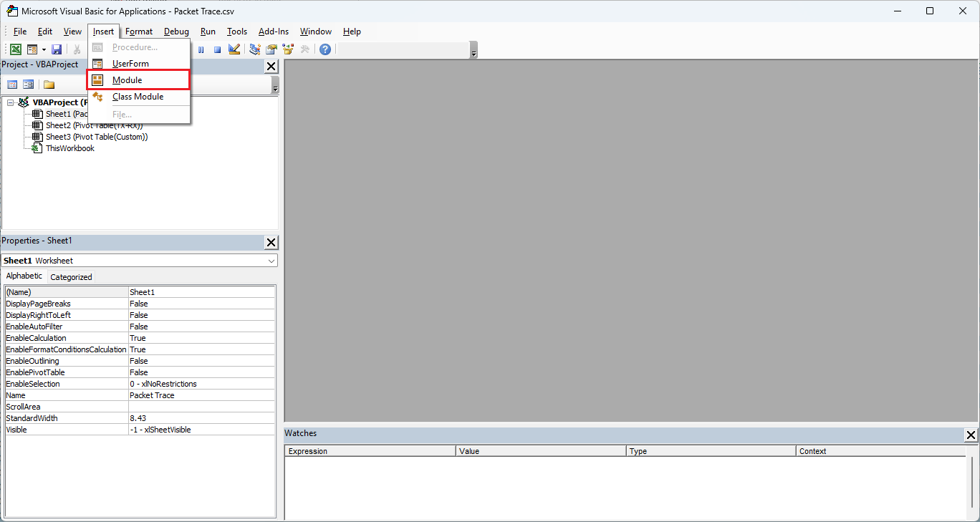Click the ThisWorkbook Excel icon in the tree
980x522 pixels.
[x=37, y=148]
